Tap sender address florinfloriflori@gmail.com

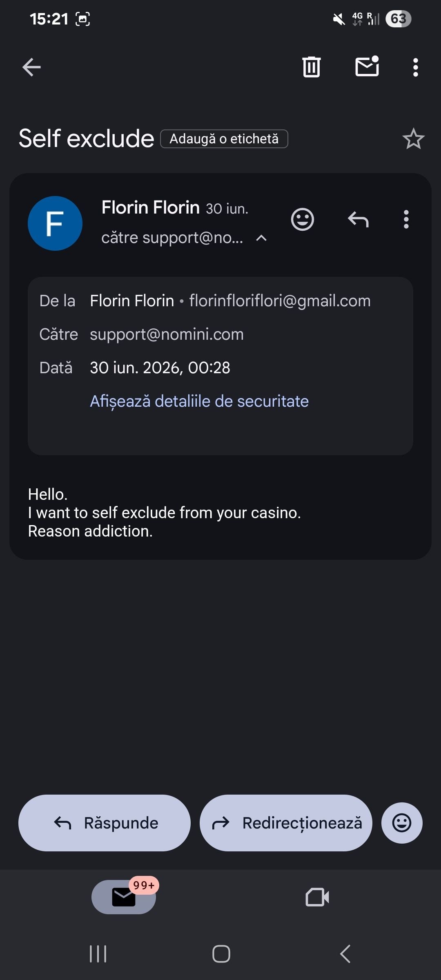click(x=280, y=301)
